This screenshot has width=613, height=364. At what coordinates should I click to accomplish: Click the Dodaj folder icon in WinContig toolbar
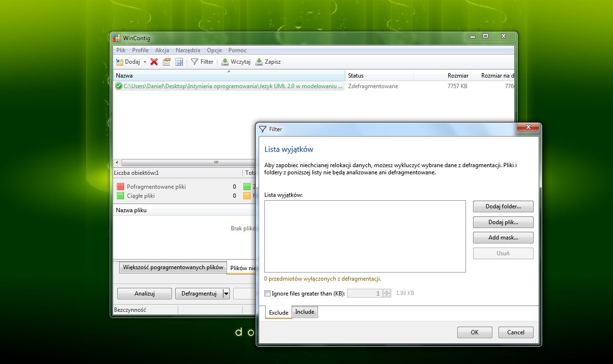120,62
